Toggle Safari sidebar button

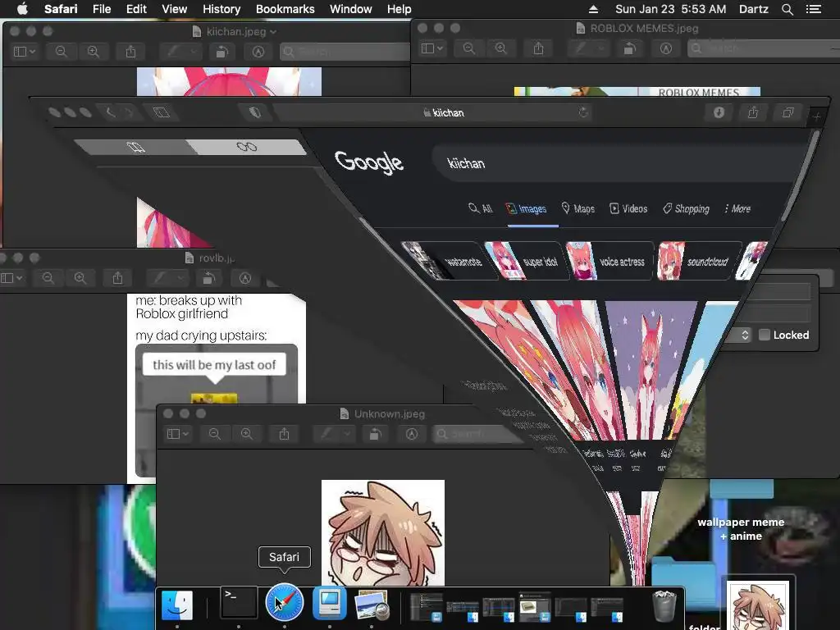162,112
